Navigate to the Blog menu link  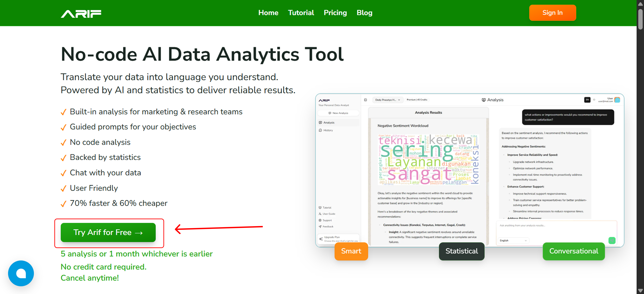coord(364,13)
